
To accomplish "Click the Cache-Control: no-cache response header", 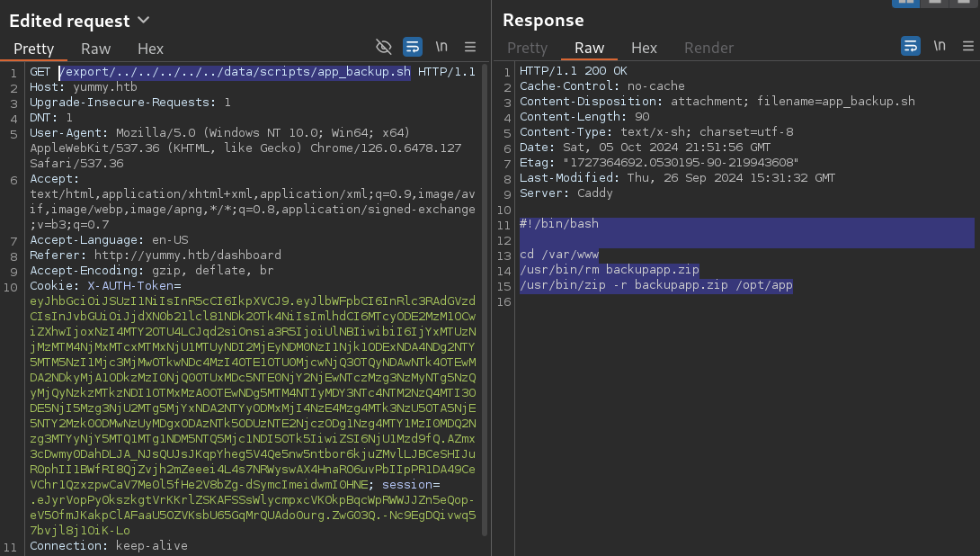I will pyautogui.click(x=601, y=86).
